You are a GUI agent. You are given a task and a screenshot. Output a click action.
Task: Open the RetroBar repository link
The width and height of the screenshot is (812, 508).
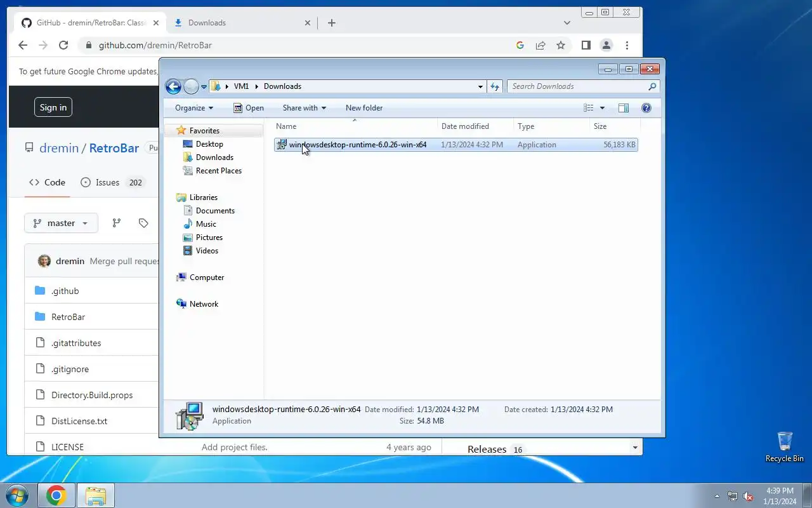114,148
